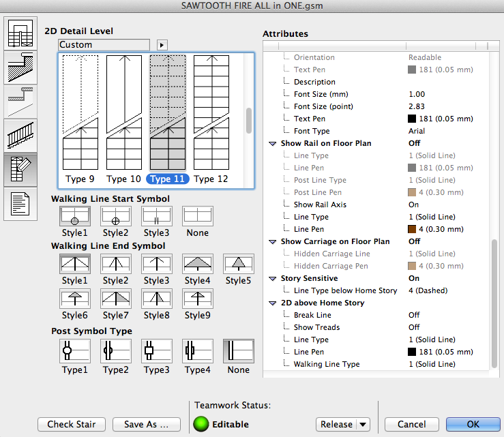Open the stair railing settings tab icon
Viewport: 504px width, 437px height.
tap(20, 136)
